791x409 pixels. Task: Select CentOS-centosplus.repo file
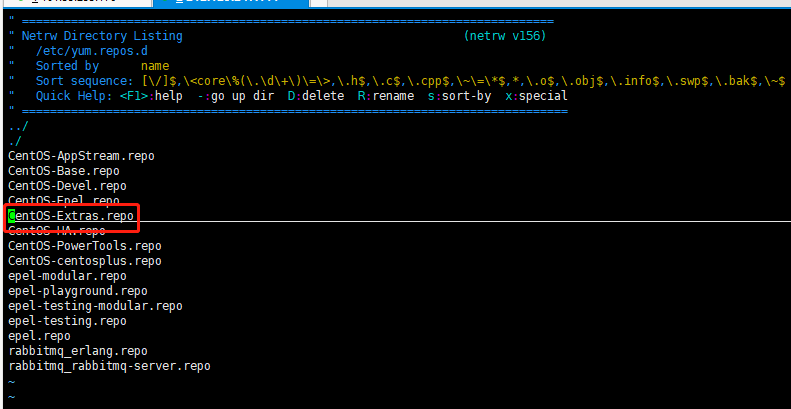coord(85,261)
